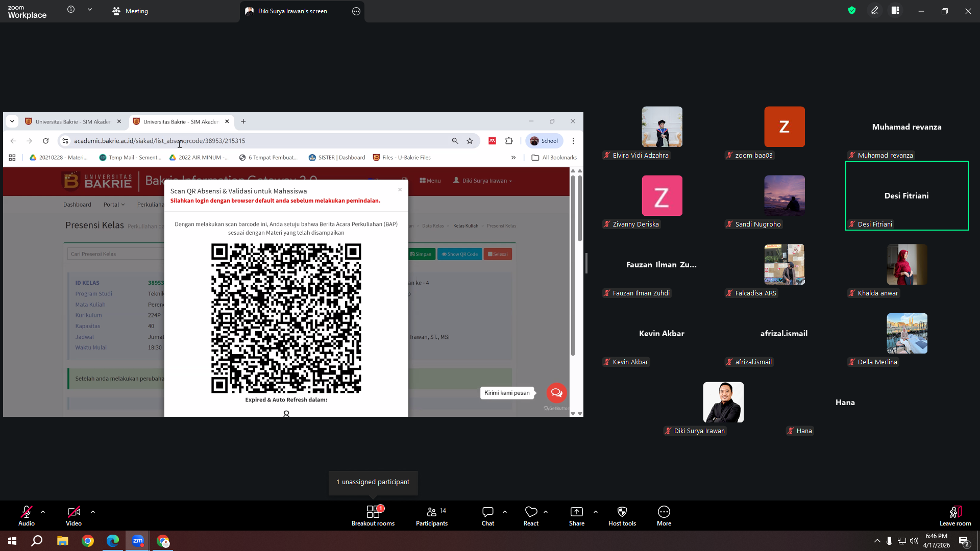This screenshot has width=980, height=551.
Task: Open Diki Surya Irawan user dropdown
Action: pyautogui.click(x=482, y=181)
